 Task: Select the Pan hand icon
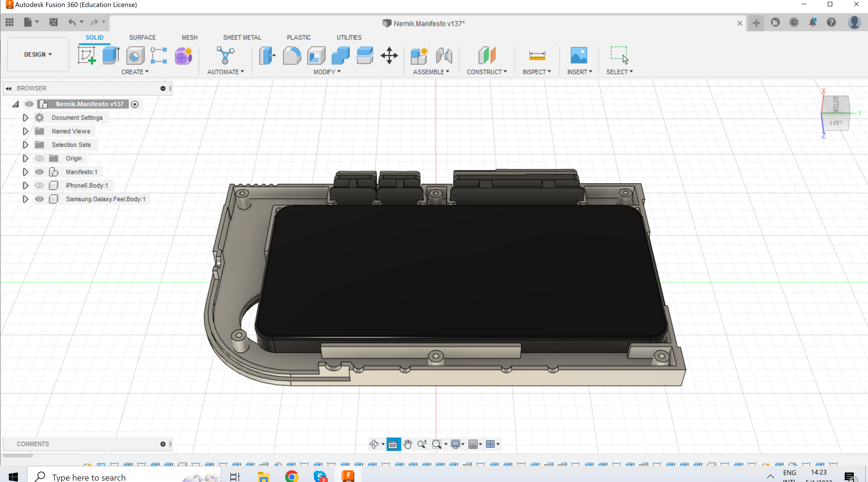click(x=407, y=444)
